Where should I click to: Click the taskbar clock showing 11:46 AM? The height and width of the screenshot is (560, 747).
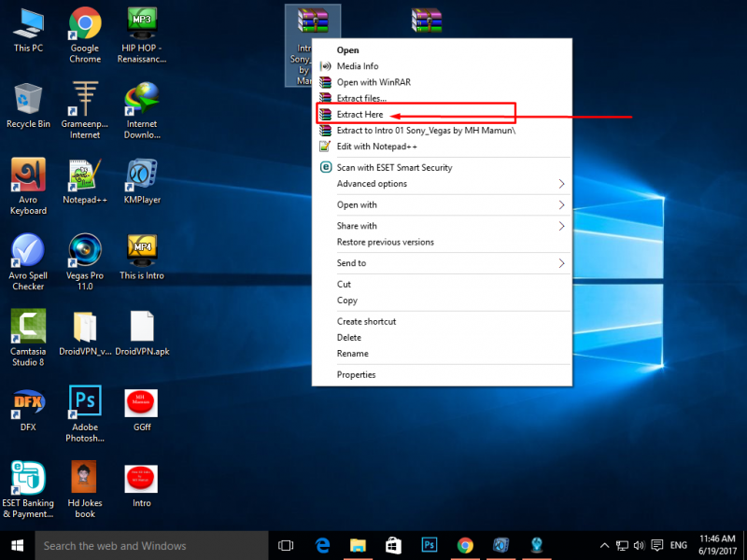[x=714, y=545]
